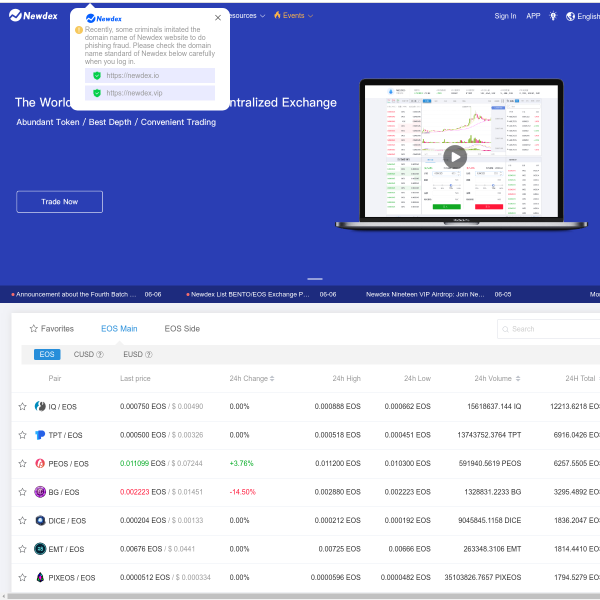Click the PIXEOS token icon
This screenshot has height=600, width=600.
40,578
